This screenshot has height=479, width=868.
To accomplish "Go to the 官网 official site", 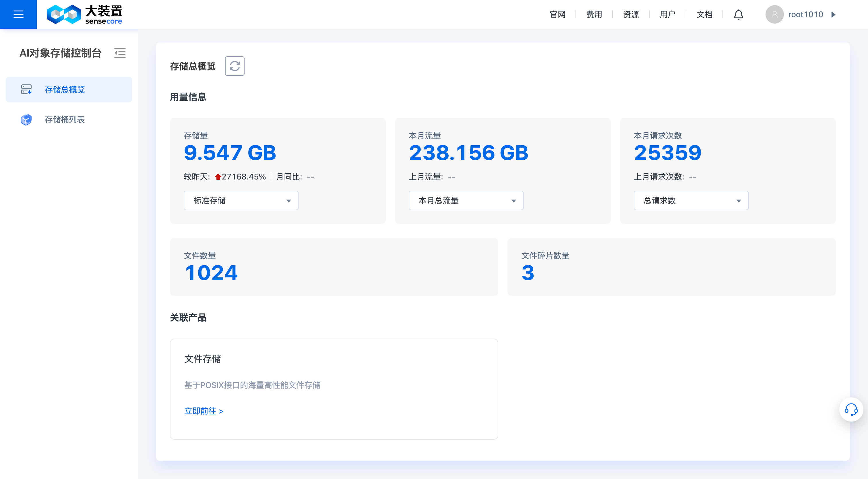I will pyautogui.click(x=558, y=14).
